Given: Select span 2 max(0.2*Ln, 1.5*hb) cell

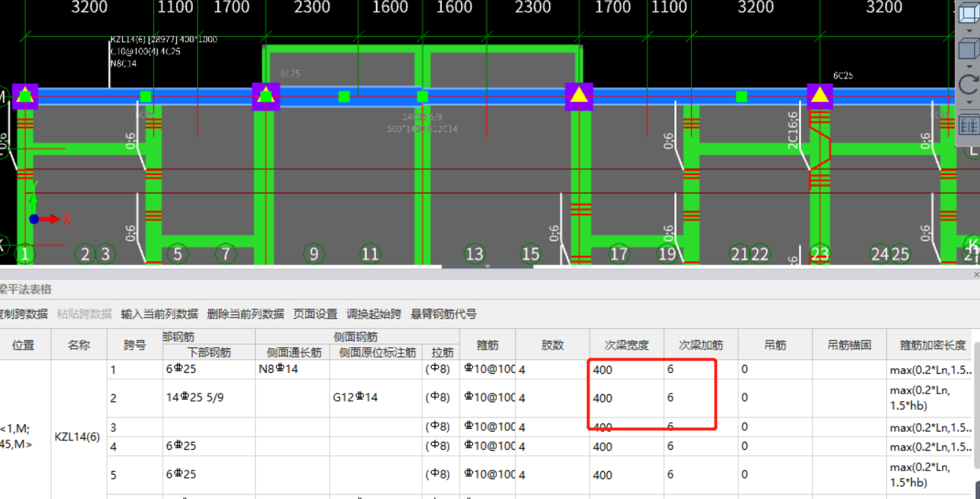Looking at the screenshot, I should 929,398.
